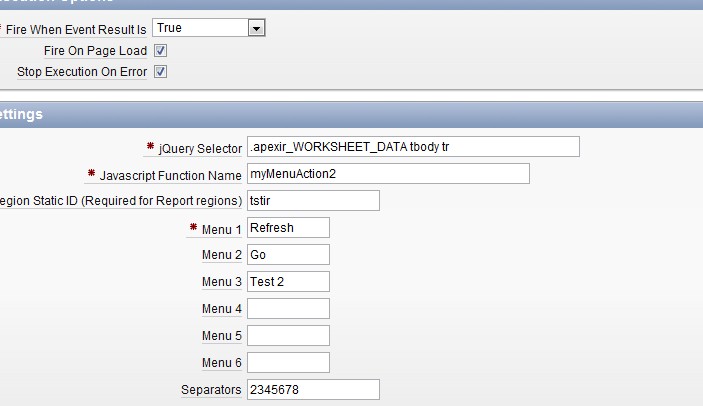Click the Menu 3 label
Viewport: 703px width, 406px height.
[x=222, y=282]
